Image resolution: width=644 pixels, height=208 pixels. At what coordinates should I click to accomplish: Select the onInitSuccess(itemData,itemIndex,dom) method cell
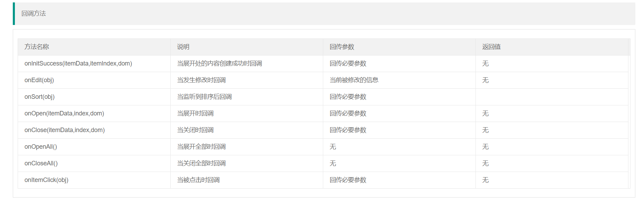[78, 63]
